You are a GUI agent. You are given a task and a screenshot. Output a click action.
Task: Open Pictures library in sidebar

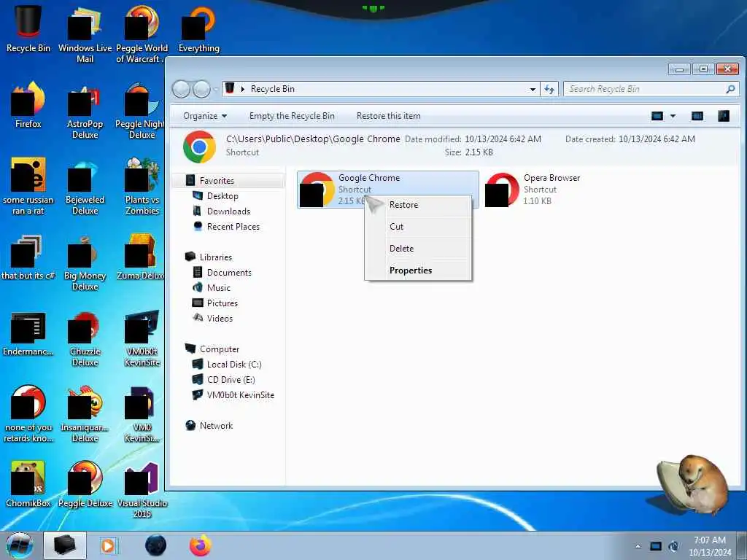coord(222,303)
